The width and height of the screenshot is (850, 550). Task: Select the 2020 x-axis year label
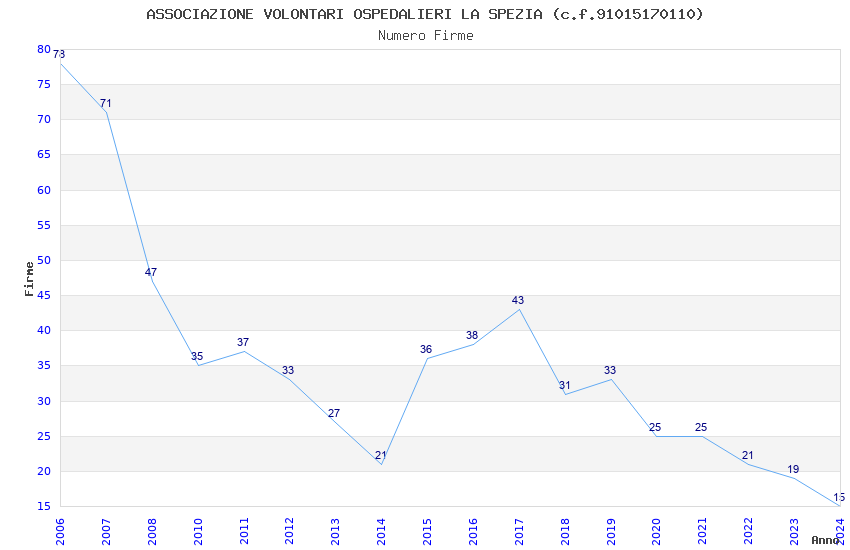pyautogui.click(x=656, y=532)
